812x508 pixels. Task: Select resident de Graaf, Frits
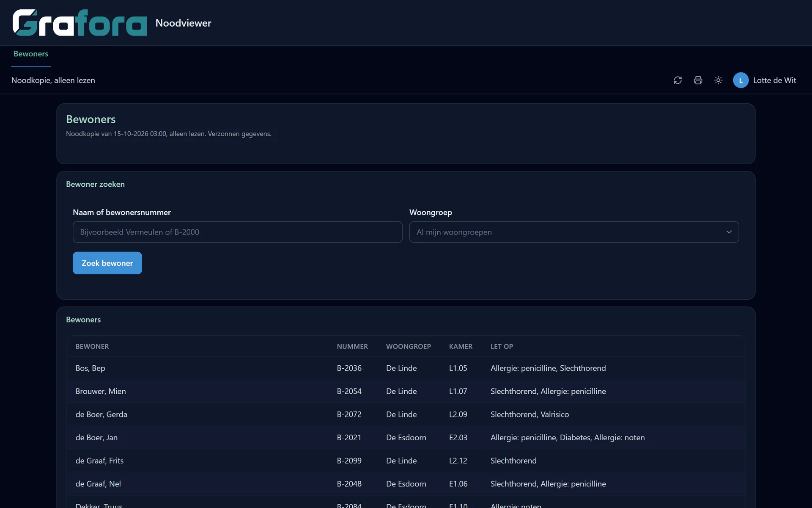click(99, 461)
